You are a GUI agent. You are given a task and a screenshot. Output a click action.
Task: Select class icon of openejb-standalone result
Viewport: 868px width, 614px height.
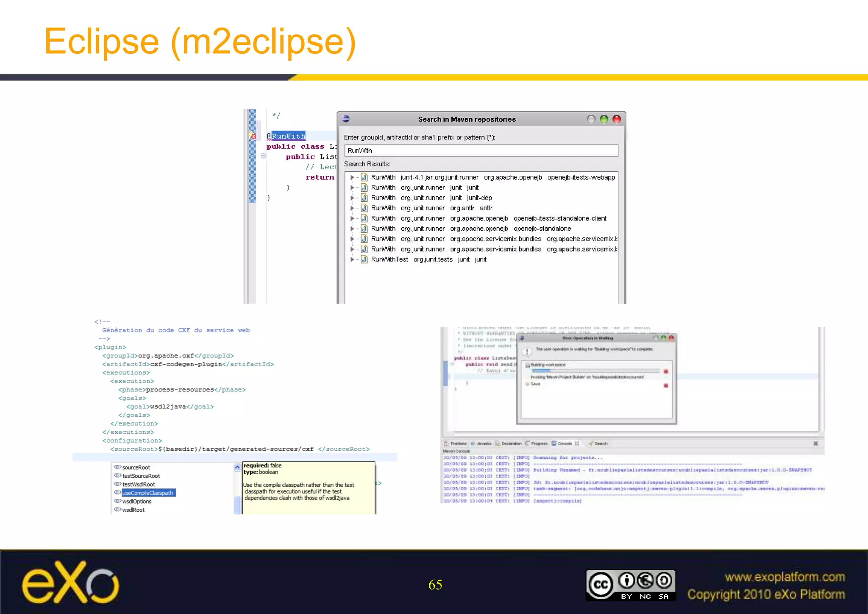click(364, 229)
